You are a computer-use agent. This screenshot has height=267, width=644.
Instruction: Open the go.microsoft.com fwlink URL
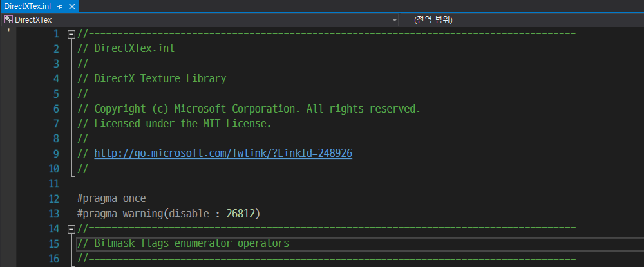pyautogui.click(x=223, y=153)
